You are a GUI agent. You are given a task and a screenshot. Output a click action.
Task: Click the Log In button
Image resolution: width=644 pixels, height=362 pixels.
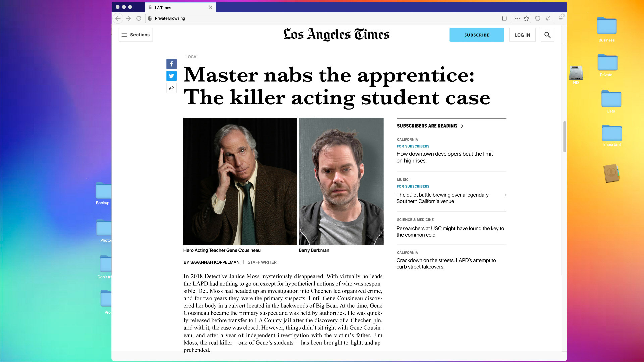pyautogui.click(x=522, y=35)
